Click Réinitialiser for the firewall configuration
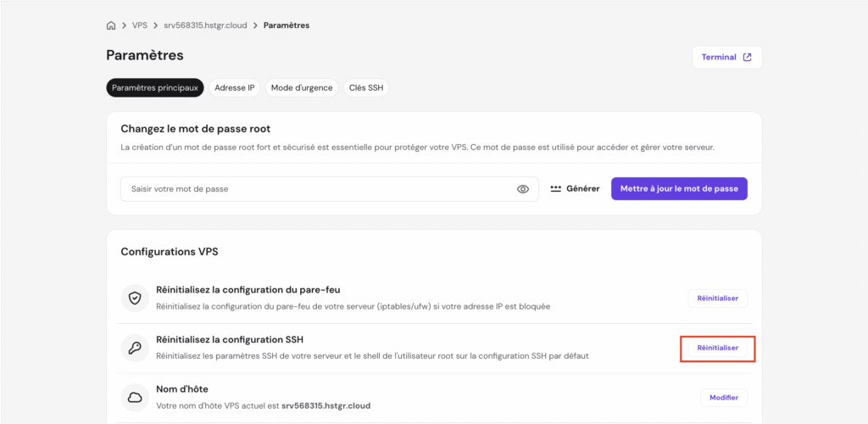868x424 pixels. 717,298
